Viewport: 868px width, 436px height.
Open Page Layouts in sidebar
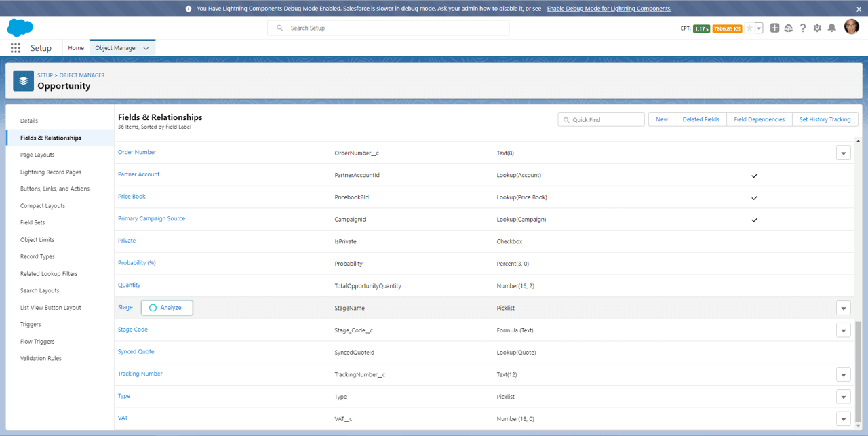pyautogui.click(x=37, y=155)
